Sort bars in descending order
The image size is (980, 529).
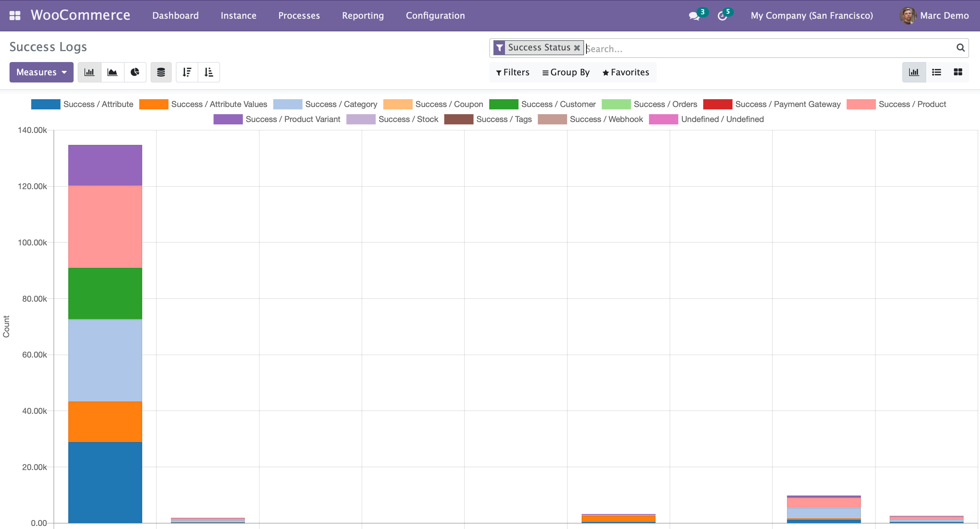click(x=187, y=72)
